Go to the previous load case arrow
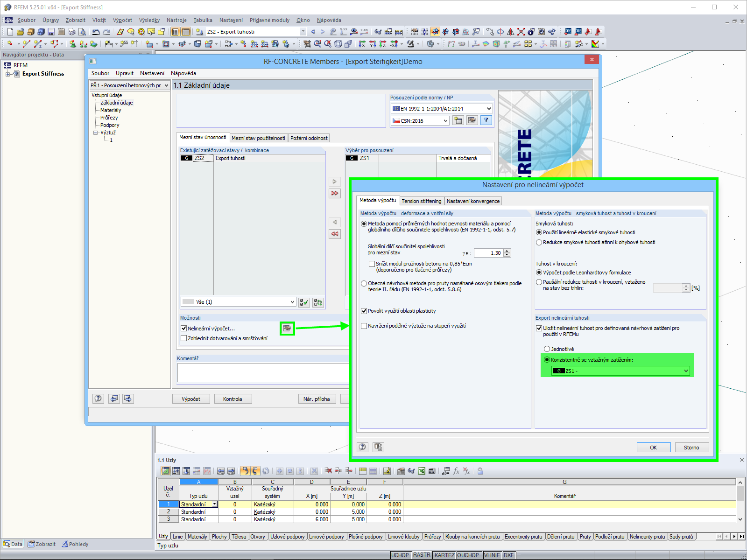 [313, 32]
